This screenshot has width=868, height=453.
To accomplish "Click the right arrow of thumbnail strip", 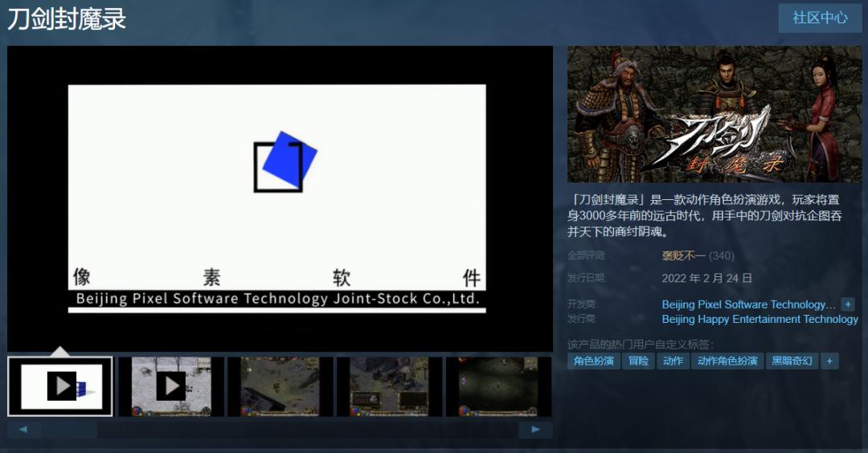I will (x=535, y=429).
